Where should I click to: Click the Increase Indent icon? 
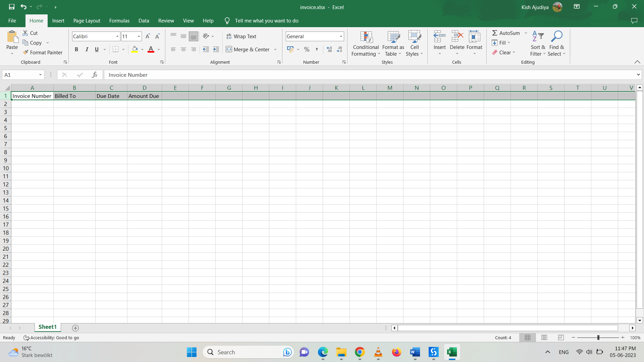pos(216,49)
